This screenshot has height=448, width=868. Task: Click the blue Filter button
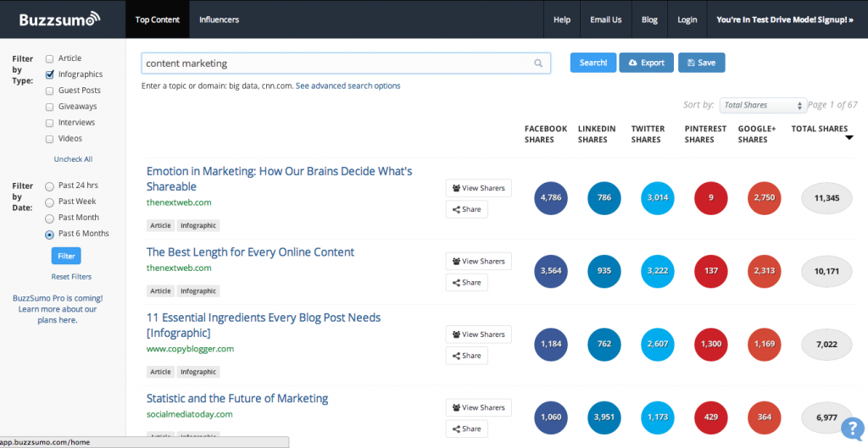click(x=66, y=256)
